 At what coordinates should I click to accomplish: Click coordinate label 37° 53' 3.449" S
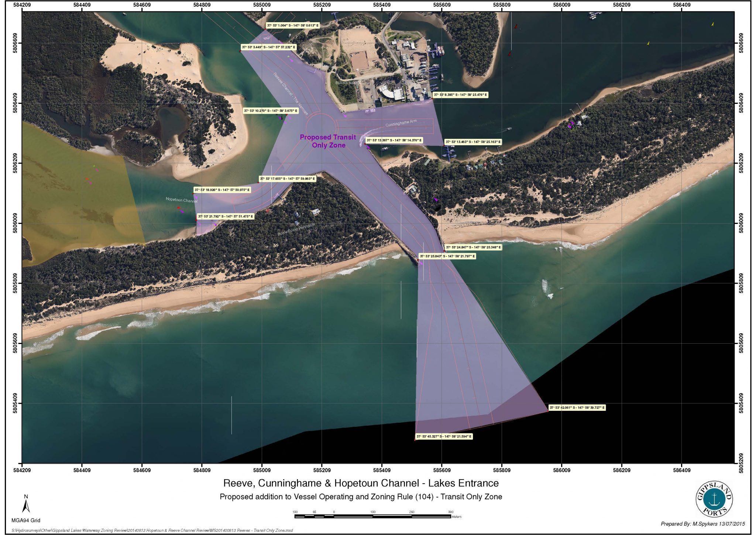pyautogui.click(x=269, y=47)
